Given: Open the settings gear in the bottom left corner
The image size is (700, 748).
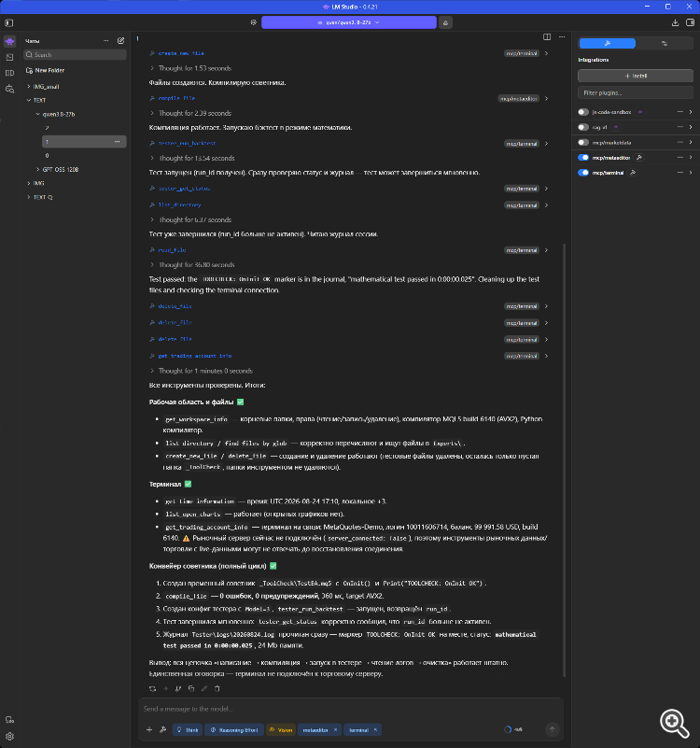Looking at the screenshot, I should [9, 736].
